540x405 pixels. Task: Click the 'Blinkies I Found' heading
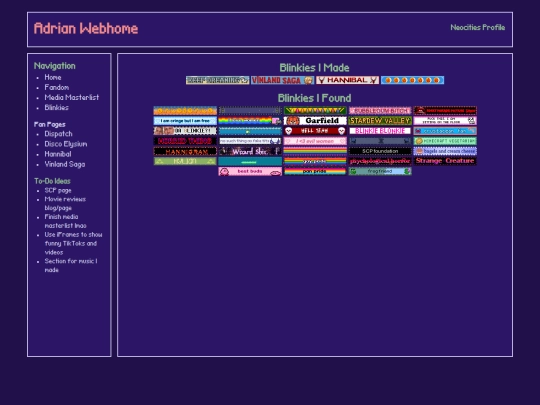click(x=314, y=98)
